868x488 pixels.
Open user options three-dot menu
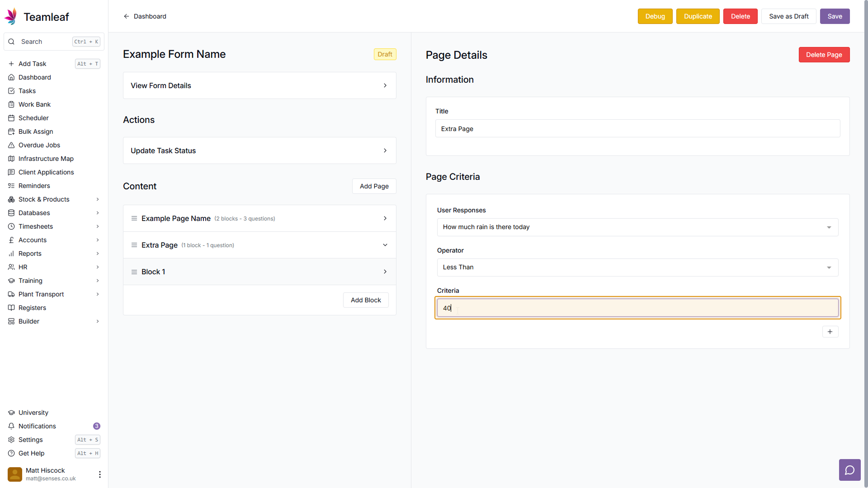pos(99,474)
